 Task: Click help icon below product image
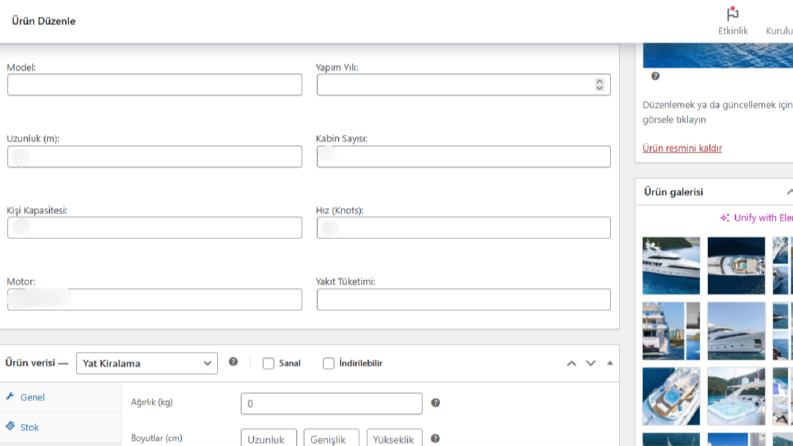pyautogui.click(x=655, y=76)
